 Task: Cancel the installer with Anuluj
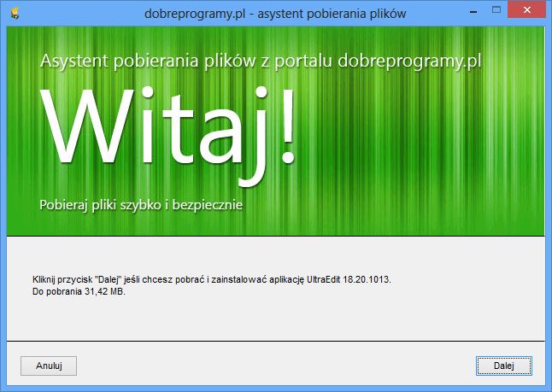pos(49,366)
